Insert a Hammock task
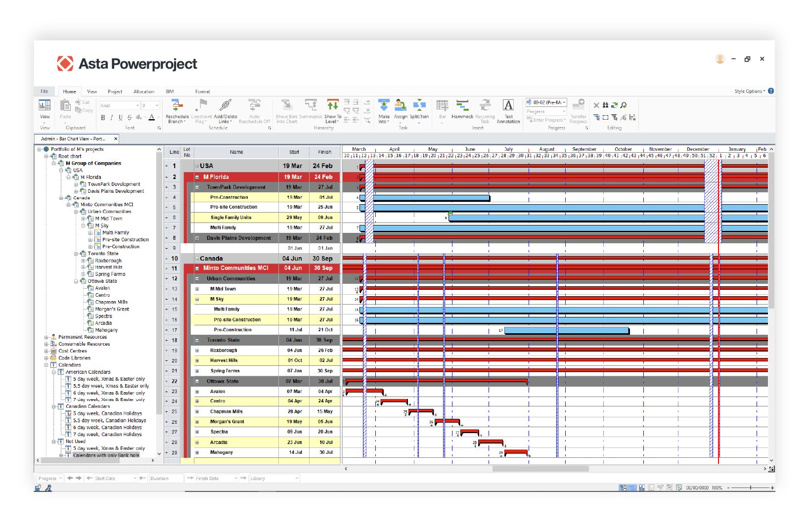The height and width of the screenshot is (532, 809). pyautogui.click(x=462, y=105)
